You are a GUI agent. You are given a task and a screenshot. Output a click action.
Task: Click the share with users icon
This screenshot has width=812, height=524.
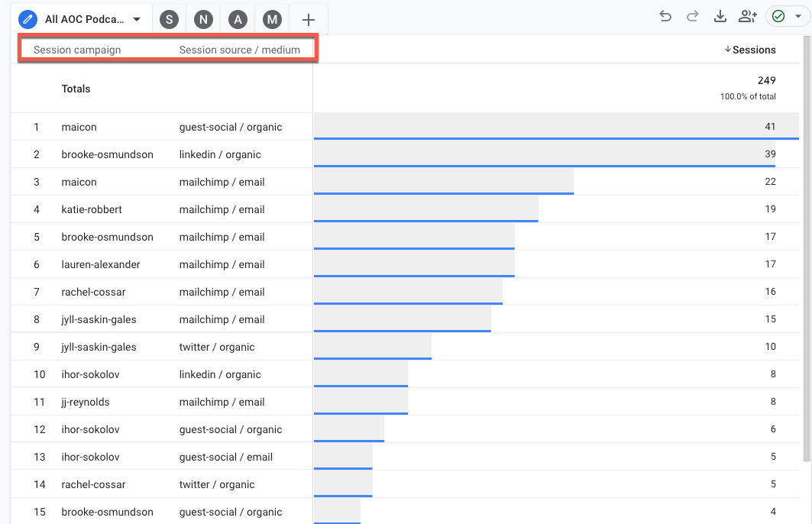pos(747,17)
